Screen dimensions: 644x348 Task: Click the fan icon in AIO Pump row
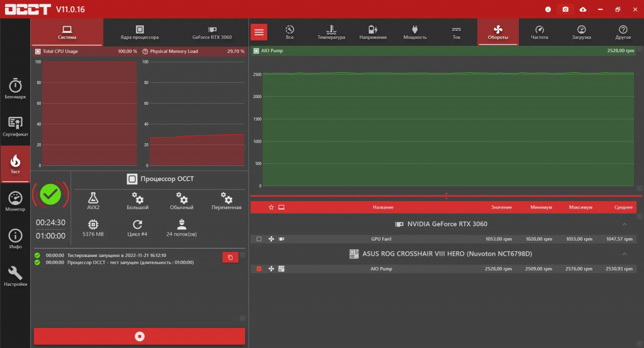tap(271, 269)
